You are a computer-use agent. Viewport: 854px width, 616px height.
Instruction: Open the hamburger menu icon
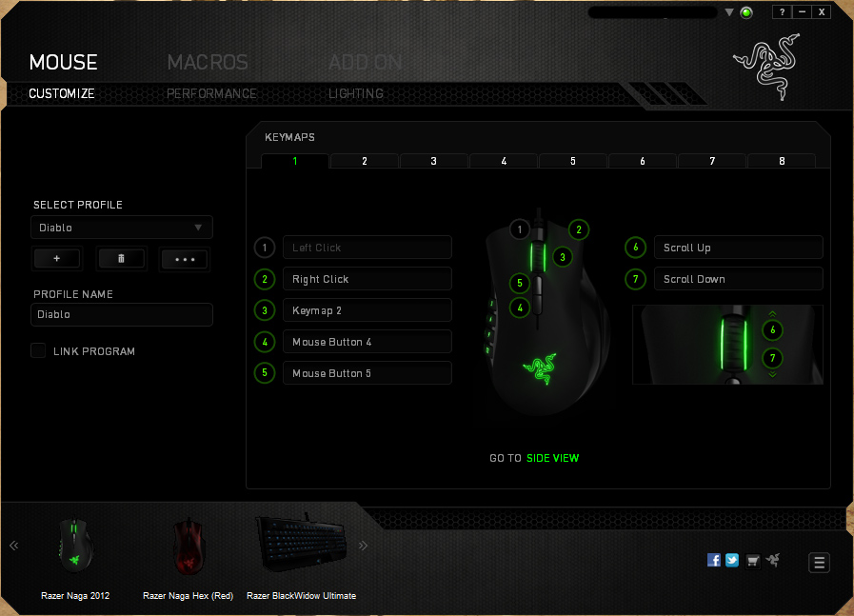pyautogui.click(x=819, y=563)
